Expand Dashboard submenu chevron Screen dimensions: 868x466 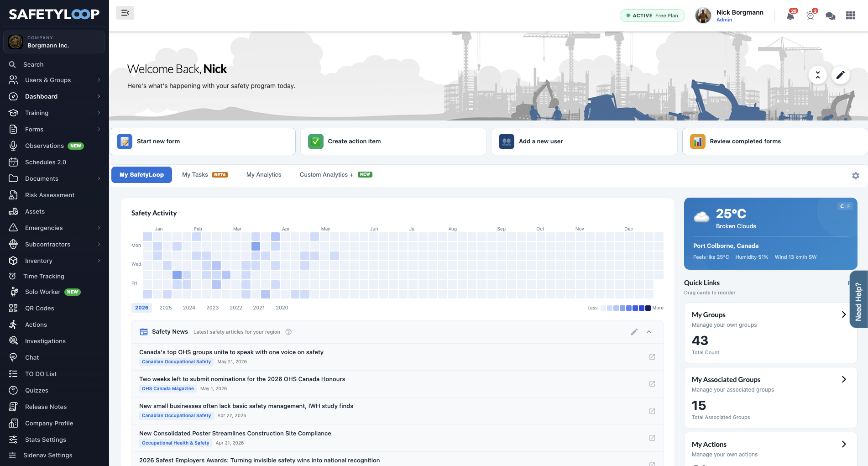click(x=99, y=96)
